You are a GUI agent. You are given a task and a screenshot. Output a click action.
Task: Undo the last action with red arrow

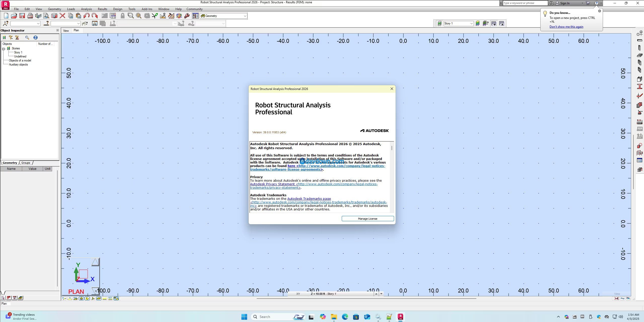(87, 16)
